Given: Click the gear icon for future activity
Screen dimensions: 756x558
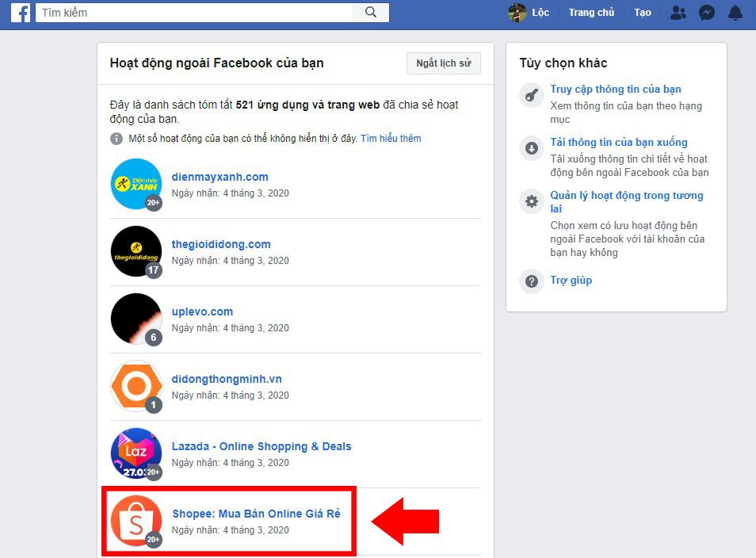Looking at the screenshot, I should 531,201.
